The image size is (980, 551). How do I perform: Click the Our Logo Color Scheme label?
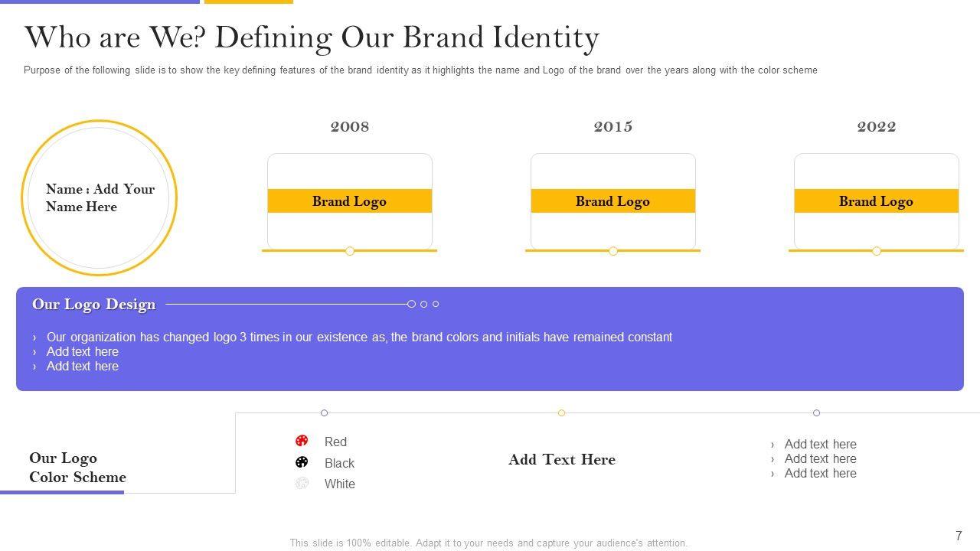[77, 468]
